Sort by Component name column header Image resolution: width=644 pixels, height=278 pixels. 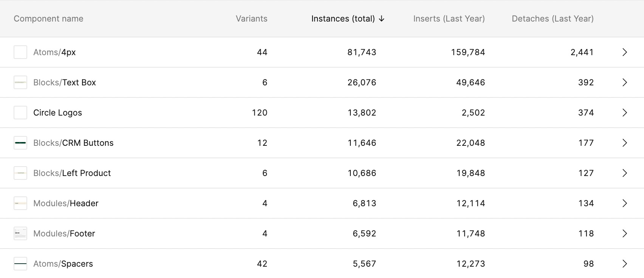click(48, 19)
